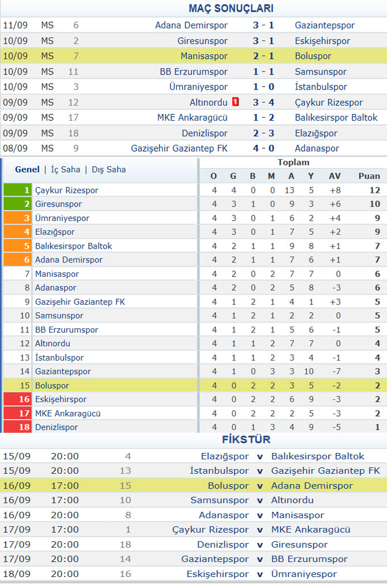Switch to the Dış Saha standings tab

pyautogui.click(x=109, y=170)
